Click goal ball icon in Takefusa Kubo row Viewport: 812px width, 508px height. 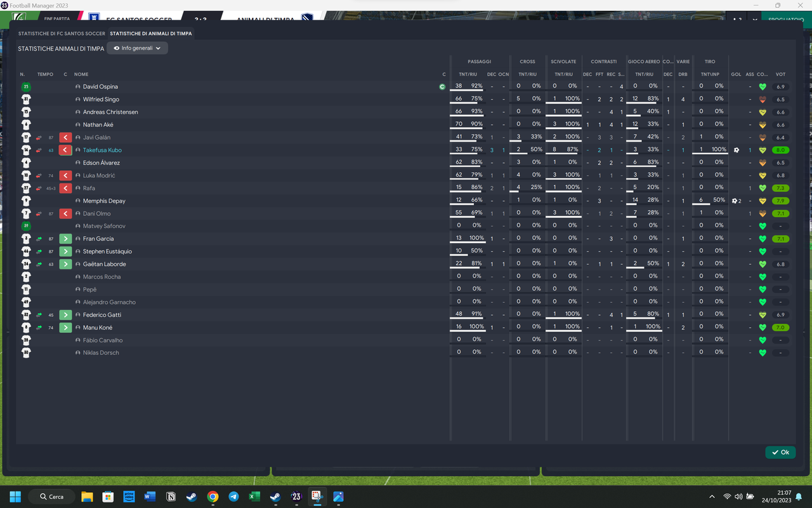click(736, 150)
